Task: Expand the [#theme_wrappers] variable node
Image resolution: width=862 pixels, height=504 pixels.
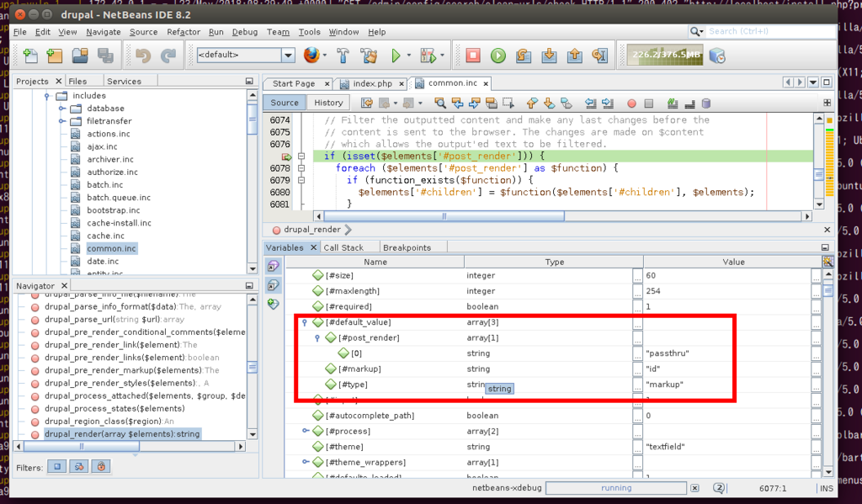Action: (305, 462)
